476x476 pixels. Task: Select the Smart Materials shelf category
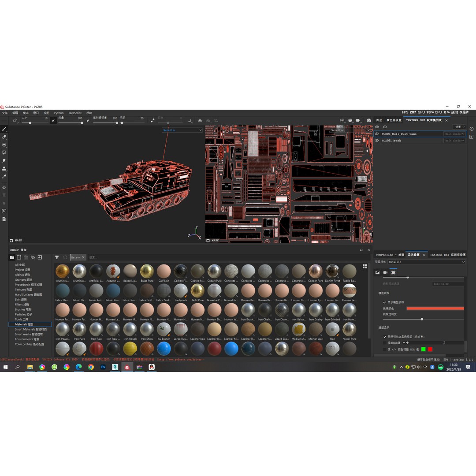31,329
